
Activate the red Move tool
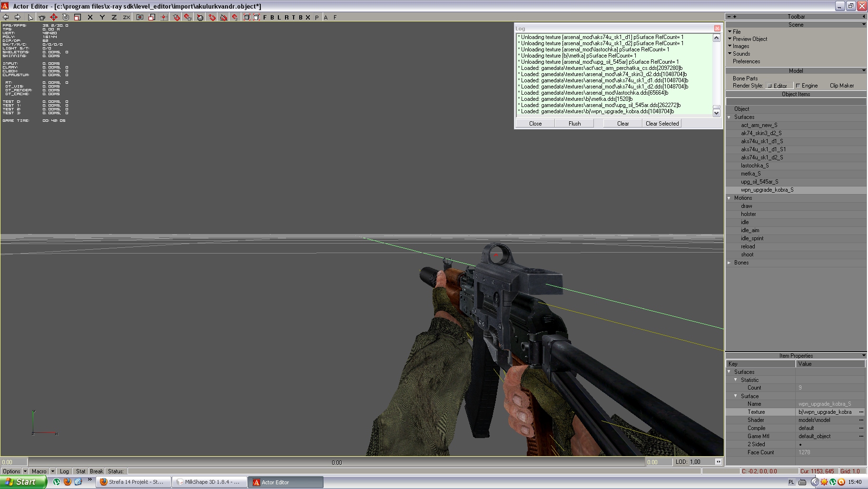54,17
